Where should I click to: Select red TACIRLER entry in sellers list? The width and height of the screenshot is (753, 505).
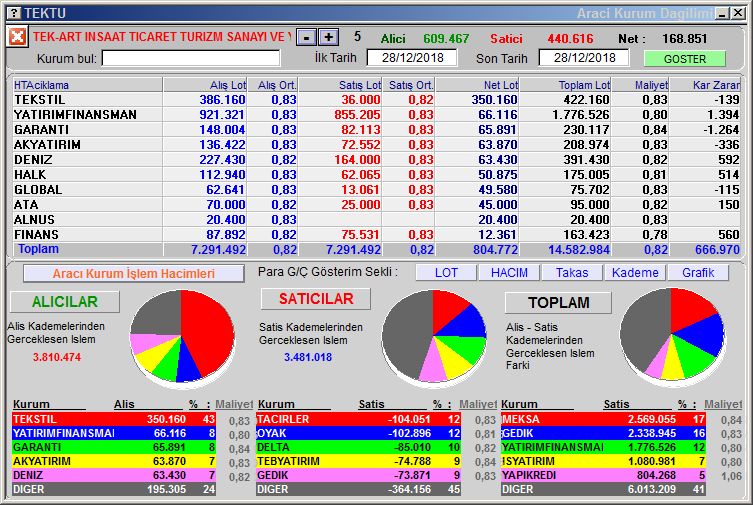tap(358, 419)
